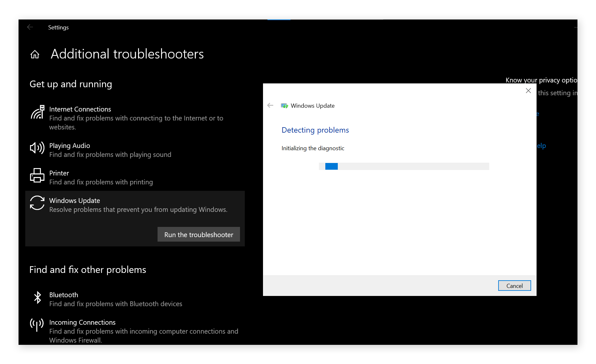Click the Home icon beside Additional troubleshooters
The width and height of the screenshot is (596, 364).
click(35, 54)
